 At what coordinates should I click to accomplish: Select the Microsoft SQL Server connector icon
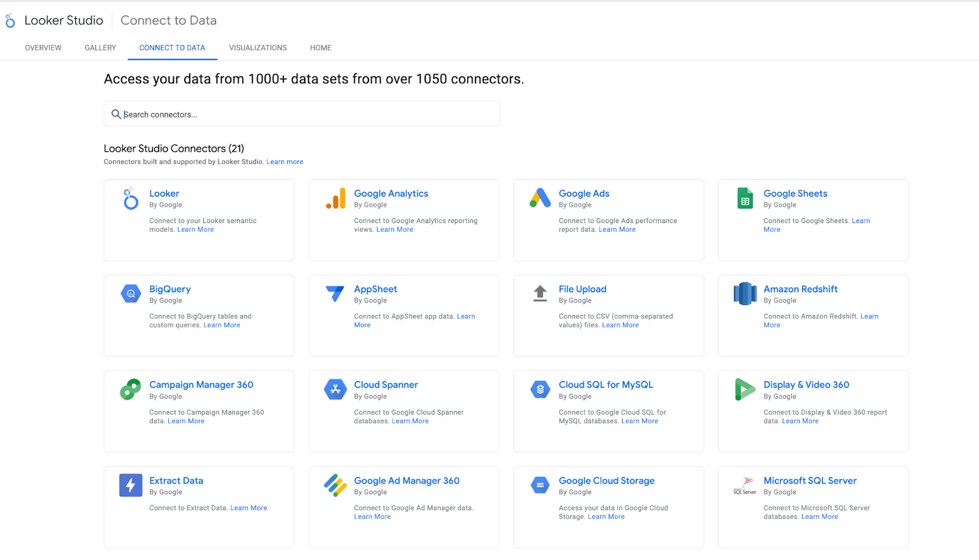[x=744, y=485]
